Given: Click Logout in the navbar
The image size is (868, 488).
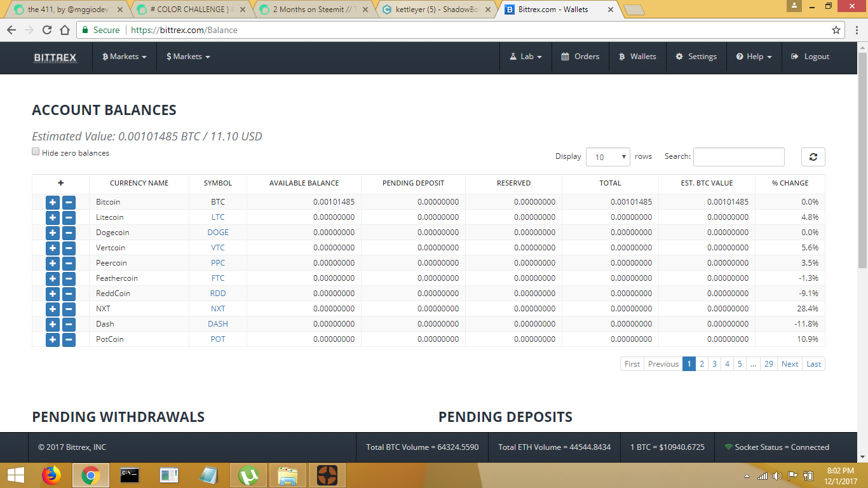Looking at the screenshot, I should pyautogui.click(x=810, y=57).
